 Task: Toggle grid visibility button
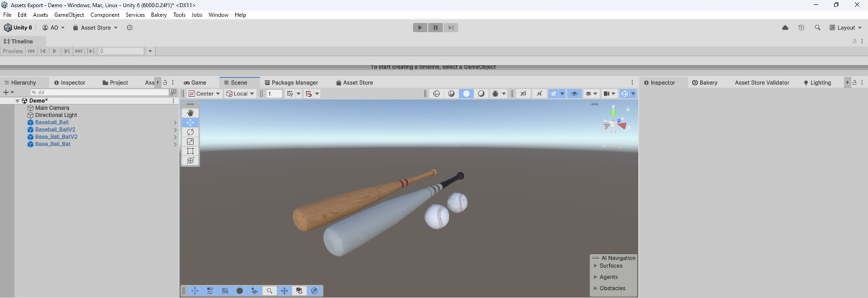click(x=291, y=93)
